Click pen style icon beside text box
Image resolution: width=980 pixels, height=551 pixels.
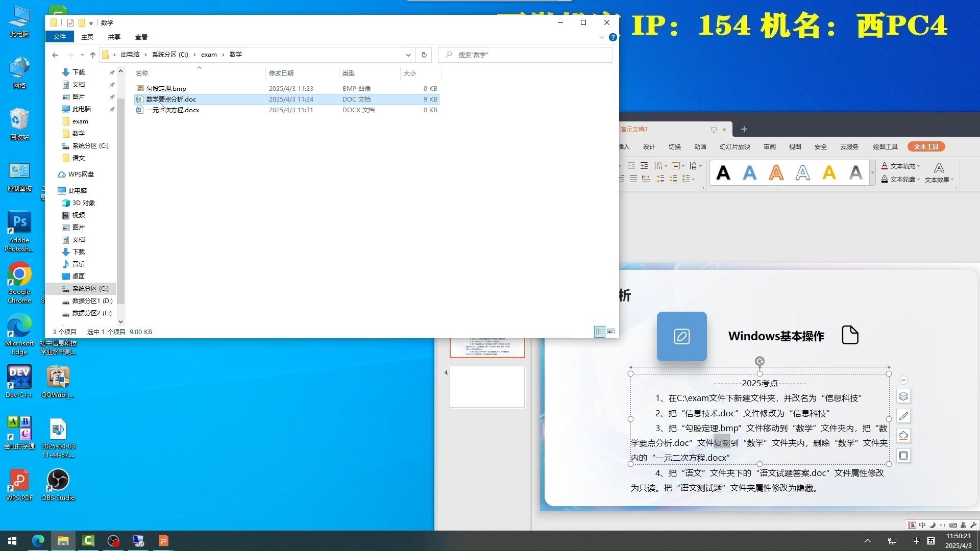coord(903,416)
